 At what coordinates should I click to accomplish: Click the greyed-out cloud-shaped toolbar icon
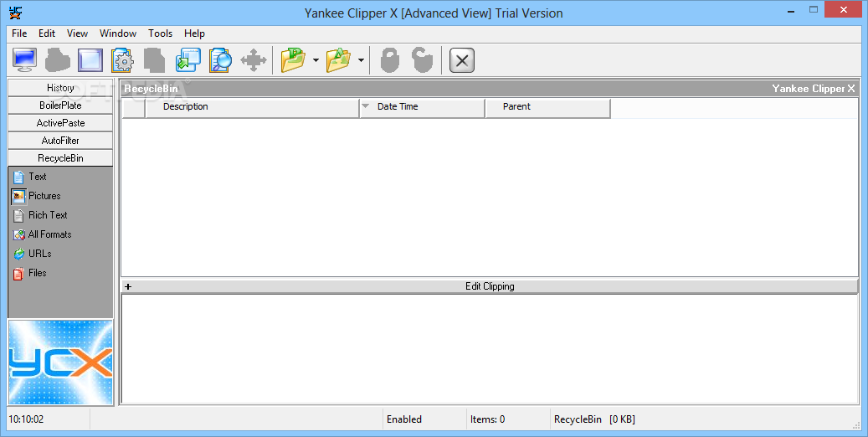(58, 59)
